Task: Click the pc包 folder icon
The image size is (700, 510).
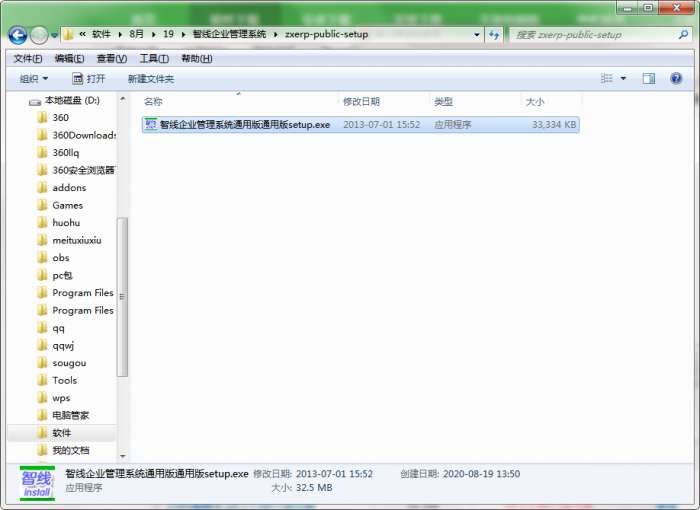Action: click(42, 275)
